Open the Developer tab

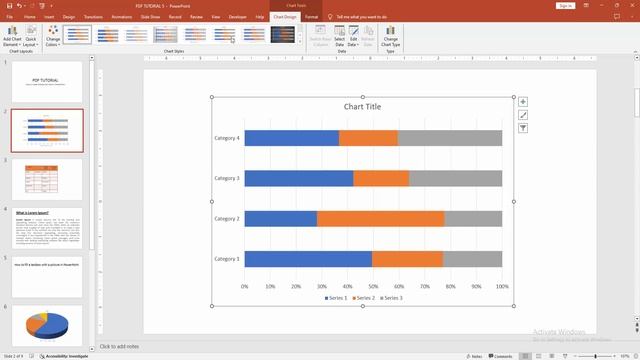[238, 17]
